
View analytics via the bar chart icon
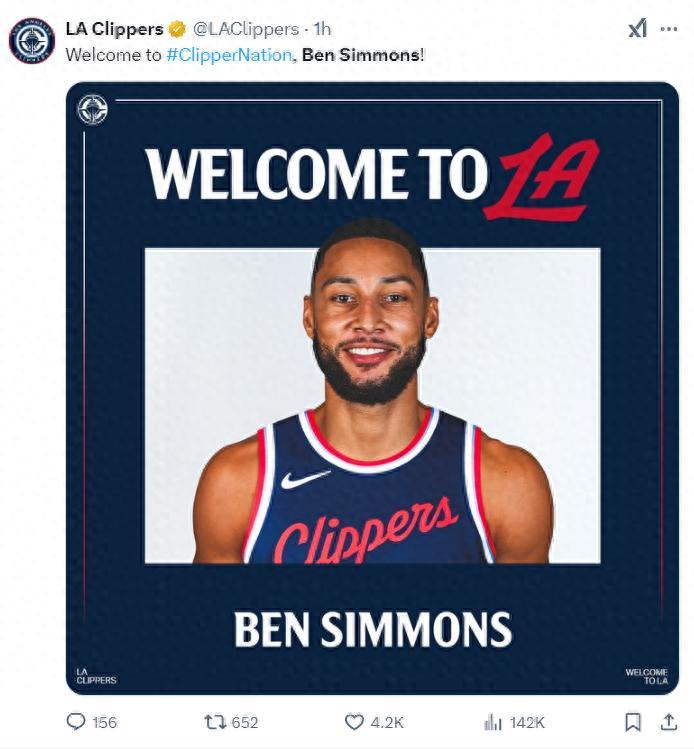[493, 722]
